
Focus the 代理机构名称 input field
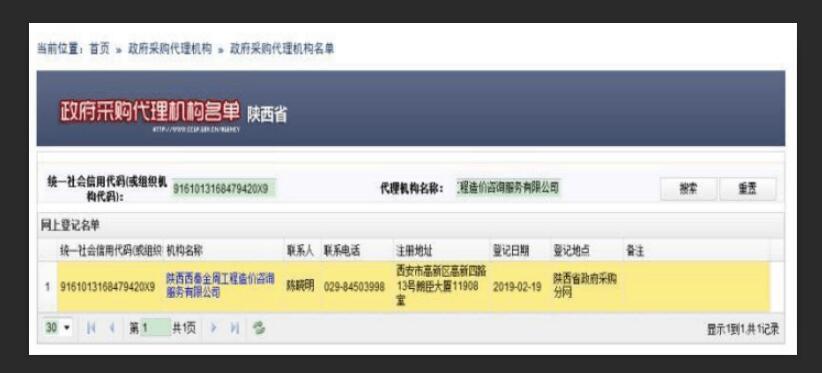[508, 187]
